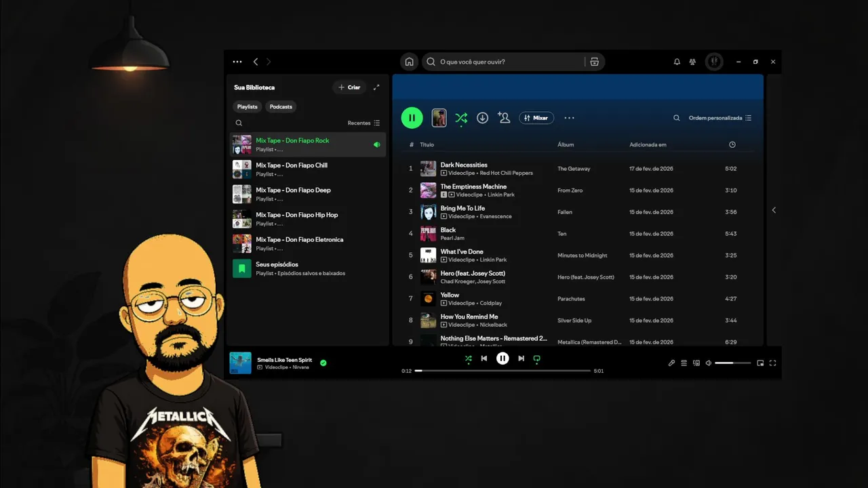This screenshot has height=488, width=868.
Task: Open the three-dot app menu at top left
Action: pos(237,62)
